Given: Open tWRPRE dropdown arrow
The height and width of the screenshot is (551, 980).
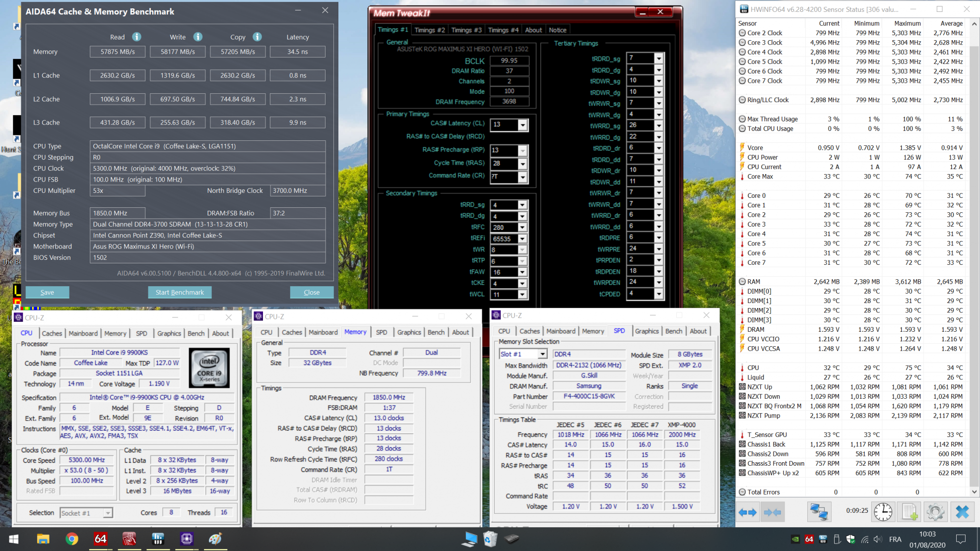Looking at the screenshot, I should pyautogui.click(x=658, y=249).
